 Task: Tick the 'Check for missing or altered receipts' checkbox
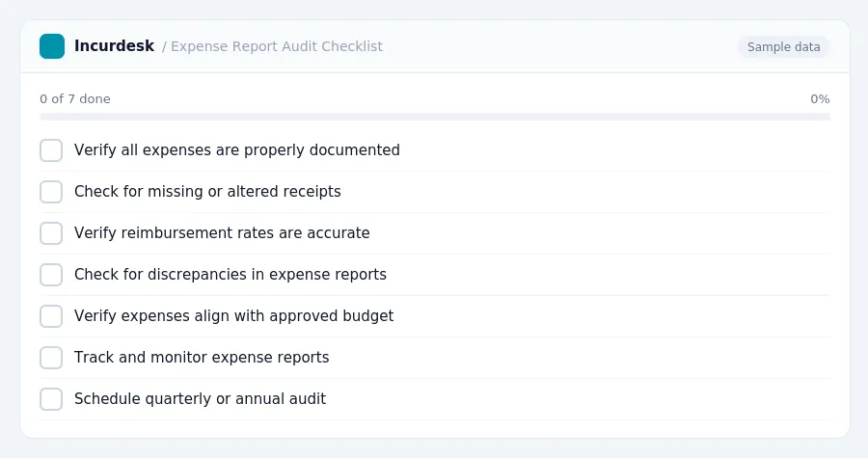pos(51,192)
